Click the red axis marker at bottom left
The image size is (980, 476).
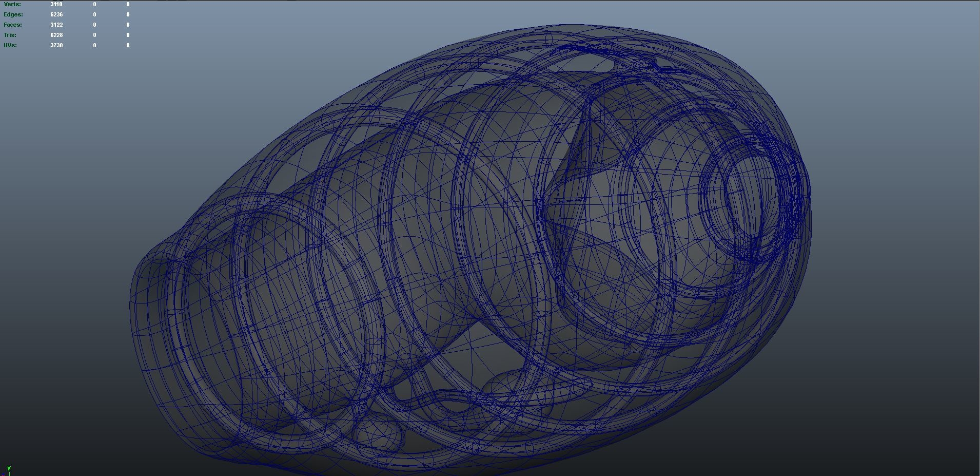click(4, 475)
